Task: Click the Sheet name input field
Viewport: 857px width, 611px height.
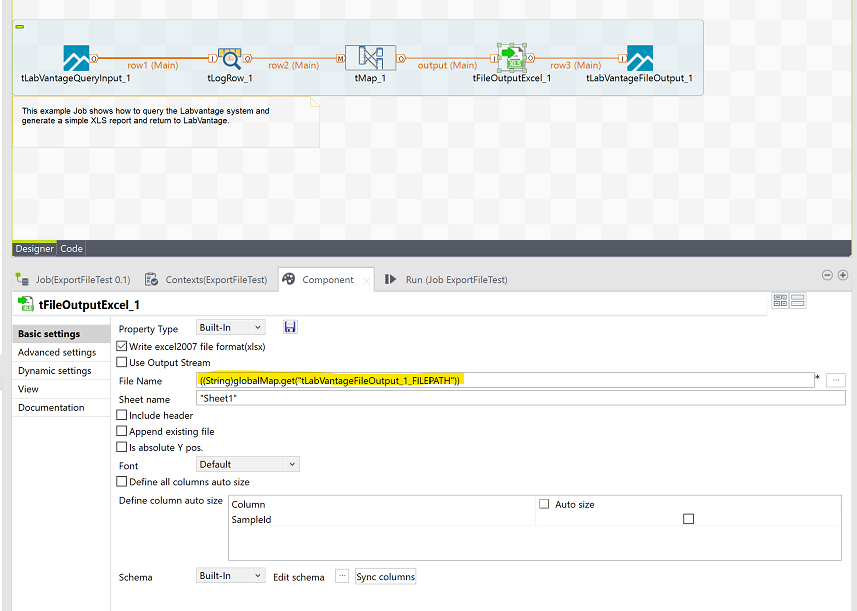Action: 520,398
